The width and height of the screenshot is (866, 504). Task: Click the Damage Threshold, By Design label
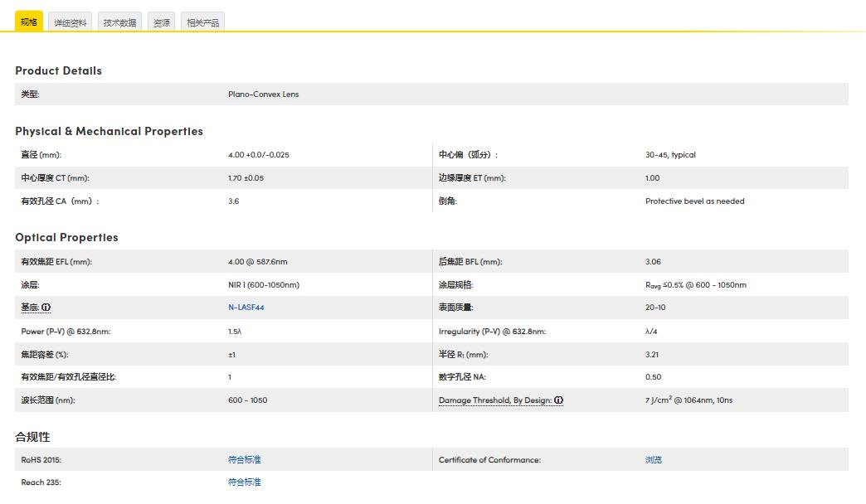pos(494,400)
